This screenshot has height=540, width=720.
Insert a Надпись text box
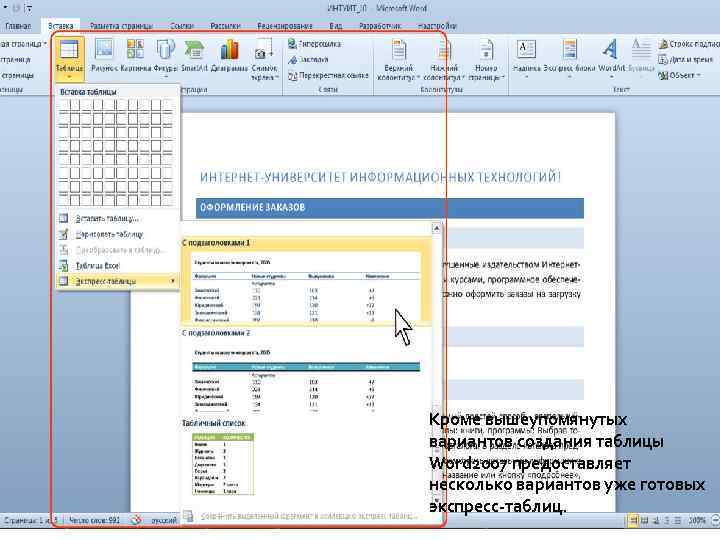(x=526, y=57)
